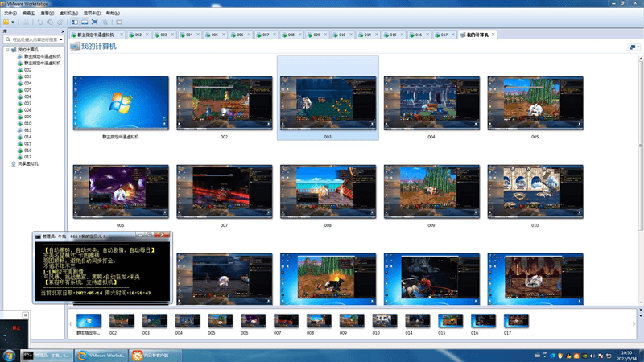The image size is (644, 362).
Task: Open the library search filter dropdown
Action: click(61, 39)
